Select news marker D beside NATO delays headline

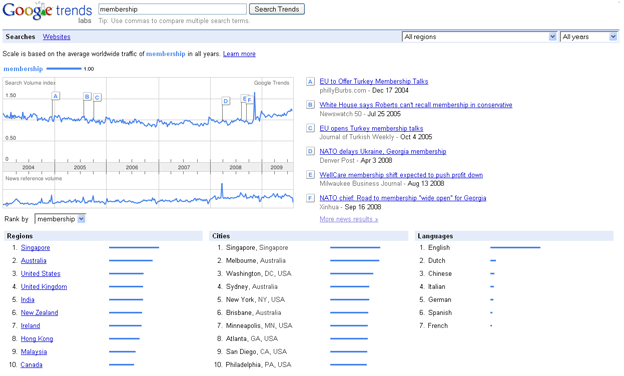click(x=310, y=152)
